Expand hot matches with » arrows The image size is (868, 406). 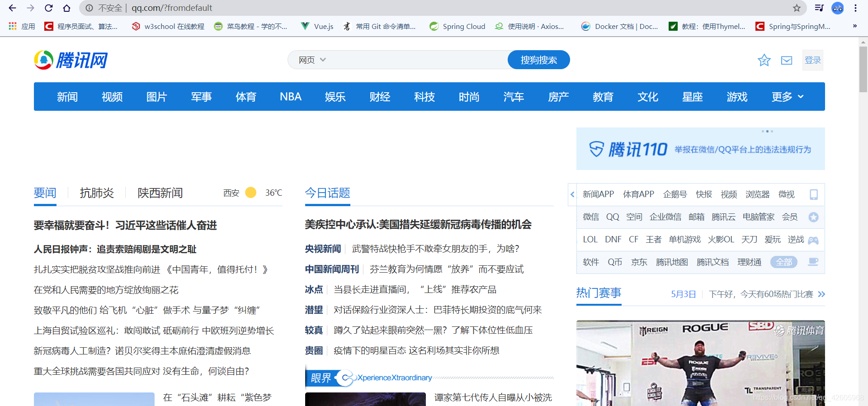click(821, 294)
